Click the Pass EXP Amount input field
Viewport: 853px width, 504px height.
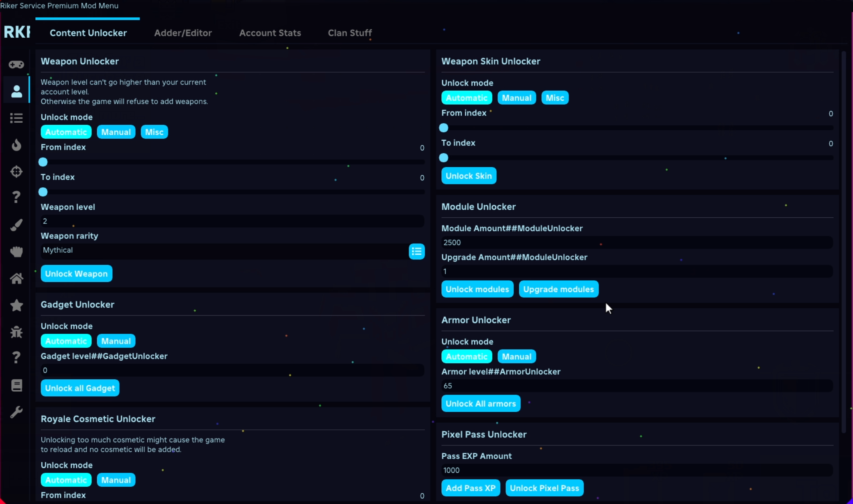pyautogui.click(x=636, y=470)
